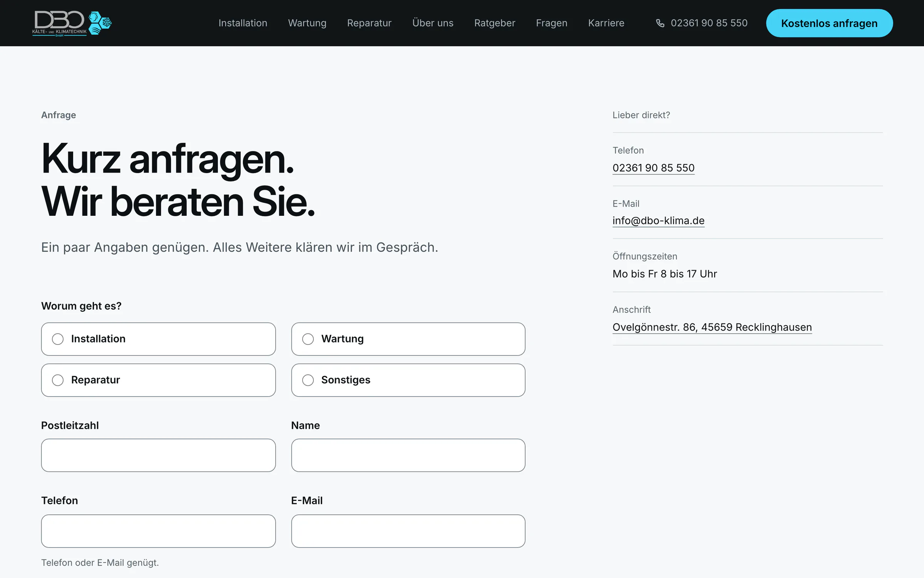The width and height of the screenshot is (924, 578).
Task: Click the Kostenlos anfragen button
Action: [829, 23]
